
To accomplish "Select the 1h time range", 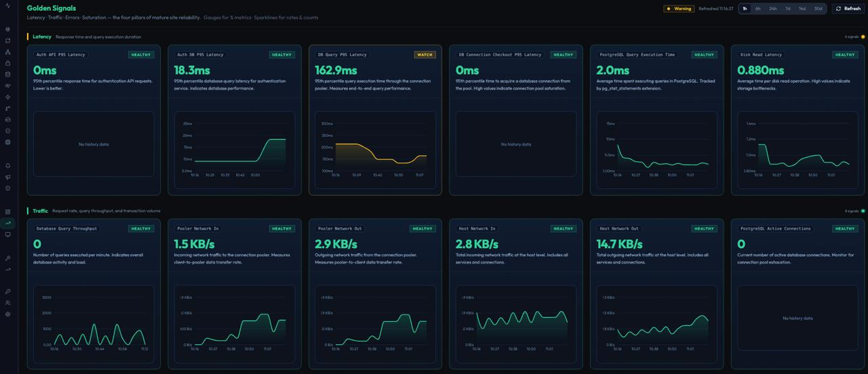I will 745,9.
